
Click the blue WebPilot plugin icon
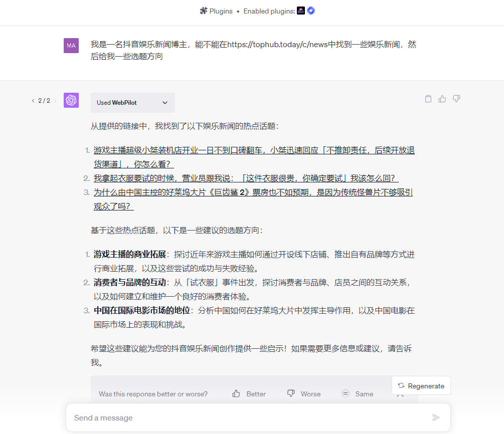pos(311,11)
